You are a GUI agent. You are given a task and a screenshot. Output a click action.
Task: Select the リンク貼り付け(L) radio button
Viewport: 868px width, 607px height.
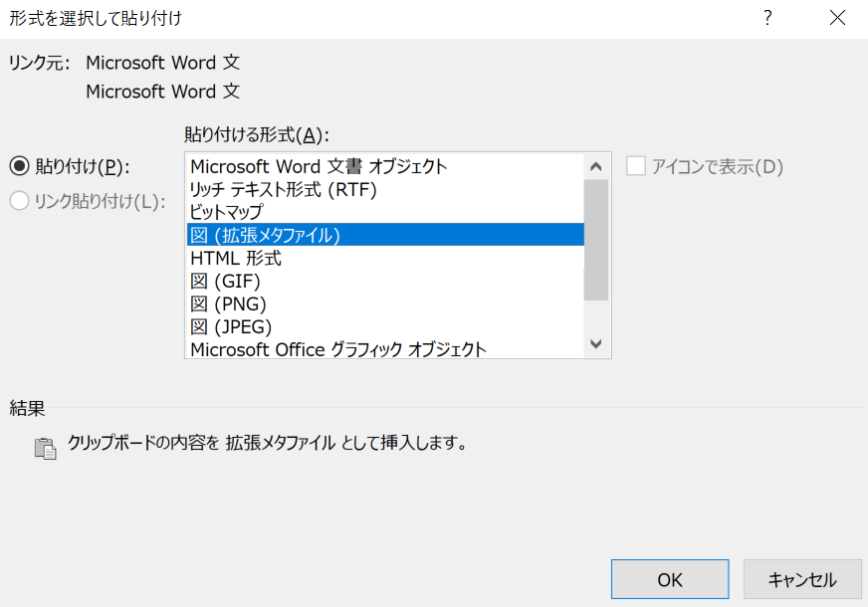coord(19,201)
